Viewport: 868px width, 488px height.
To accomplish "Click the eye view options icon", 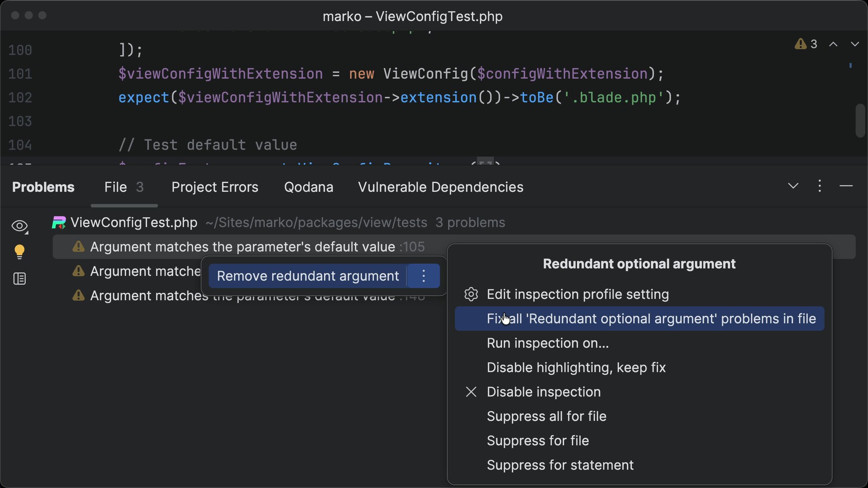I will [x=19, y=226].
